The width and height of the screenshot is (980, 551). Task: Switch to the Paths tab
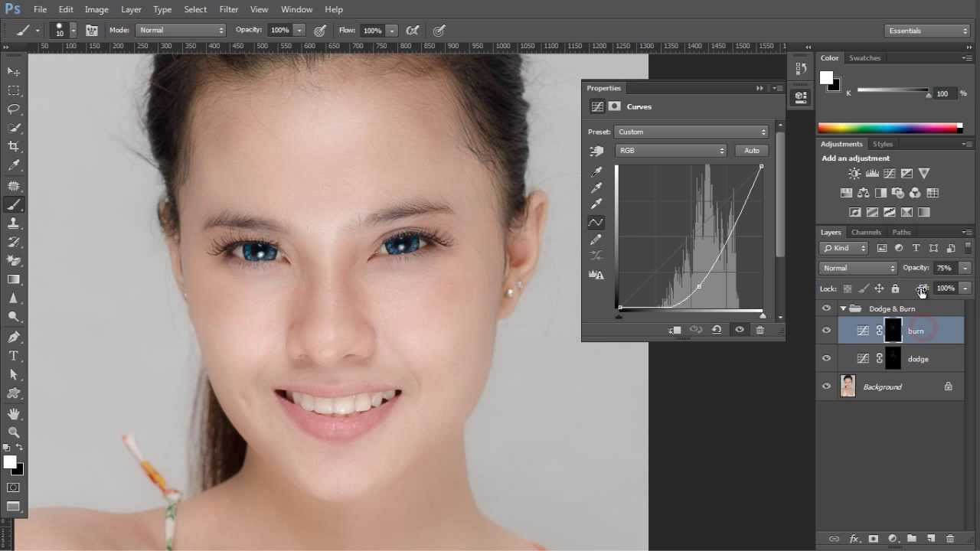click(x=901, y=232)
